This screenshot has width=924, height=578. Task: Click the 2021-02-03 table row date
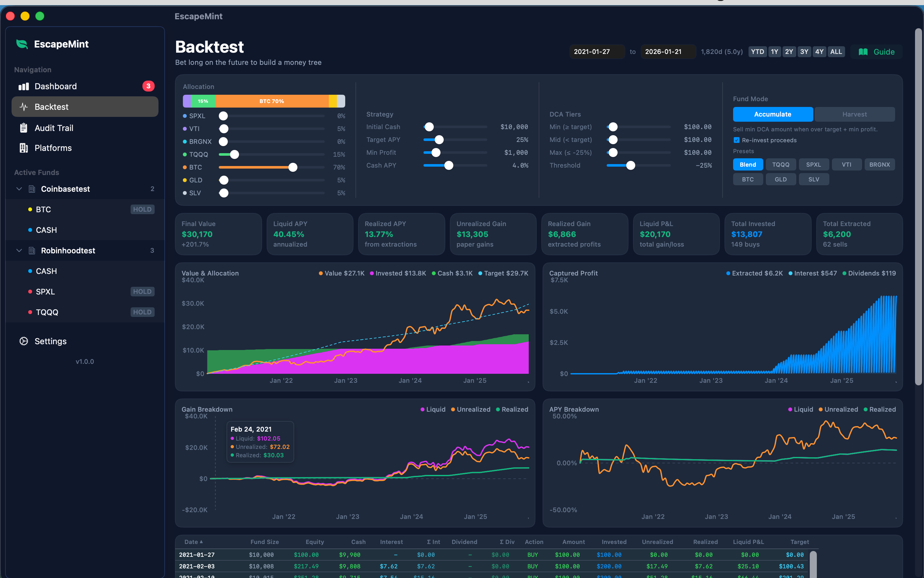(x=197, y=566)
